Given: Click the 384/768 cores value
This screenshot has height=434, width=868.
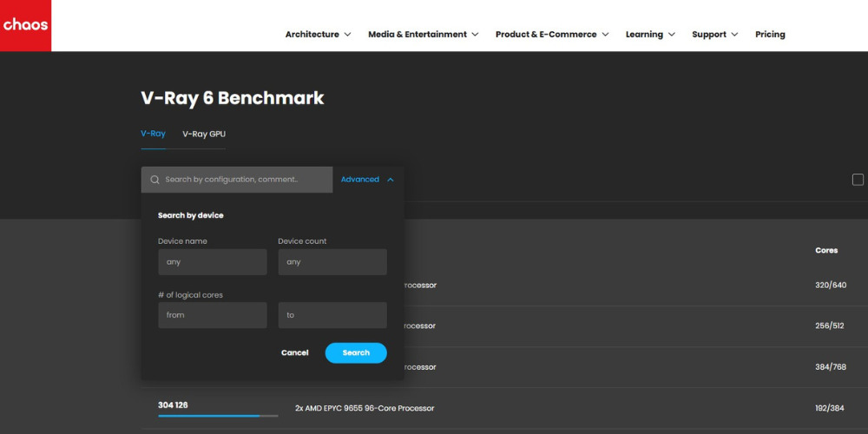Looking at the screenshot, I should [831, 367].
